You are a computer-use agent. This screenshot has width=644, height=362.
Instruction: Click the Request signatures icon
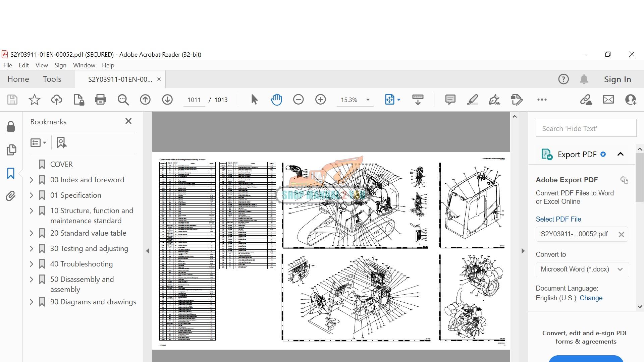point(517,100)
